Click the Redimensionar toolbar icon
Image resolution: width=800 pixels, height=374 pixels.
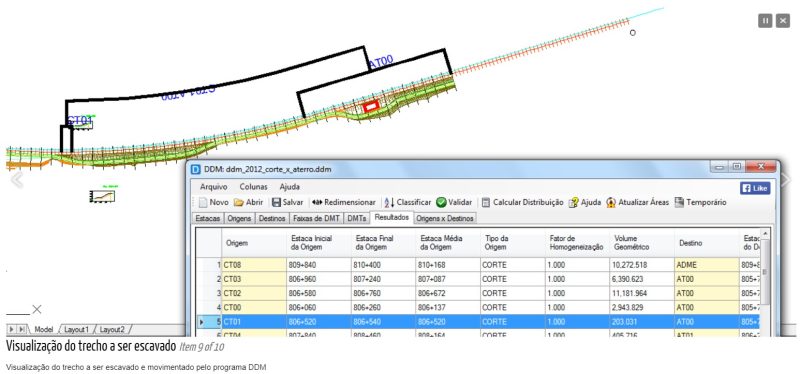pos(316,203)
